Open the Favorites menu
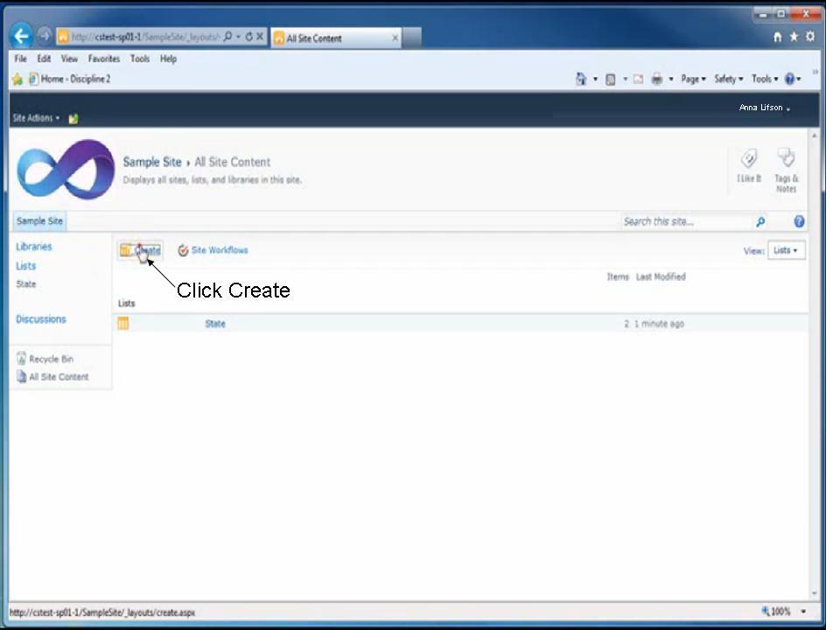 pyautogui.click(x=103, y=59)
